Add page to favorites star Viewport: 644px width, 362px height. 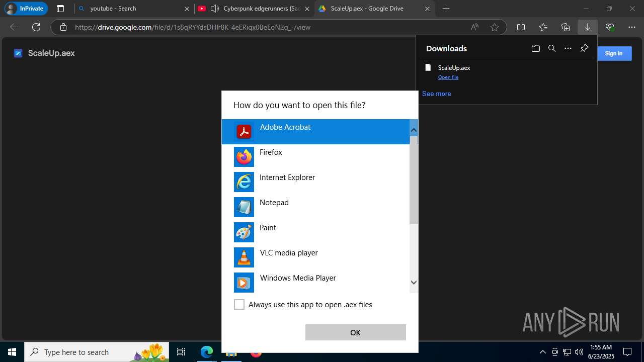tap(495, 27)
